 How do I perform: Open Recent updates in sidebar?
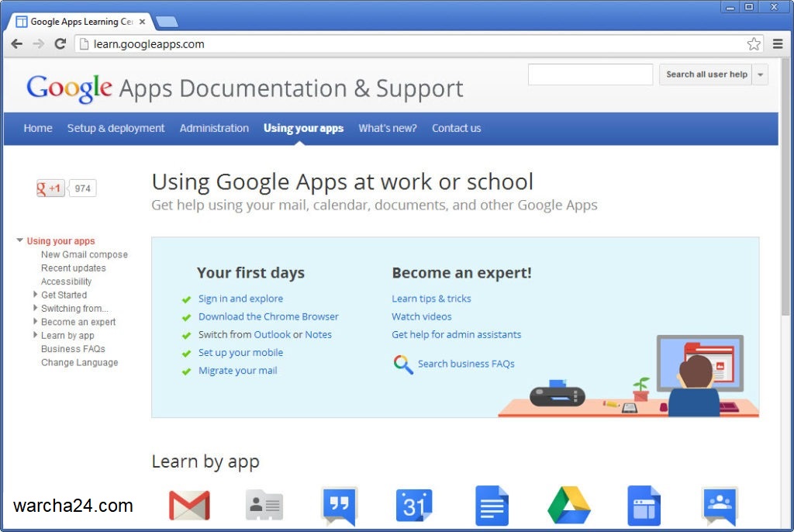(x=74, y=268)
